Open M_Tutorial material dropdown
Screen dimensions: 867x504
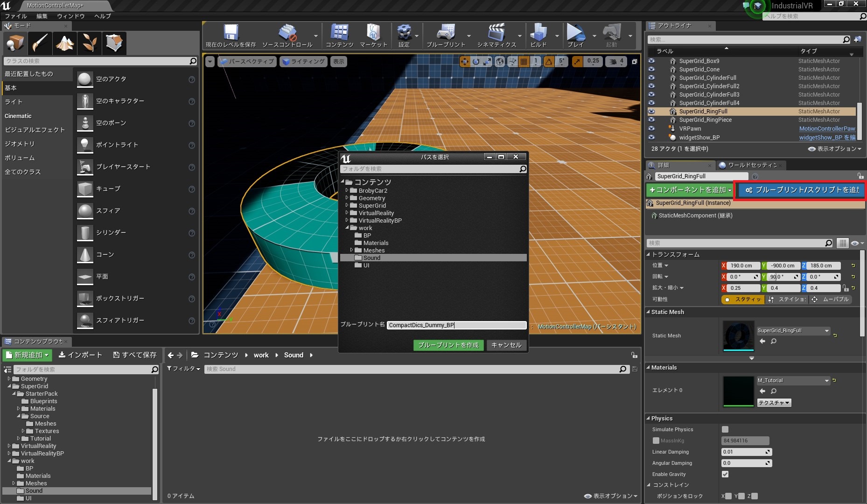coord(793,380)
